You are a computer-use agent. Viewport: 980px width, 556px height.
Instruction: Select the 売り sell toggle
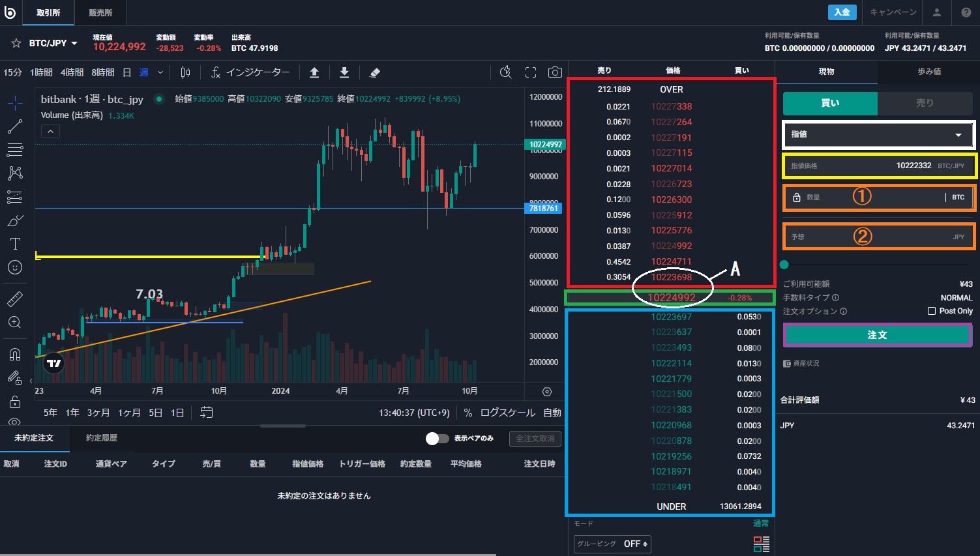925,103
